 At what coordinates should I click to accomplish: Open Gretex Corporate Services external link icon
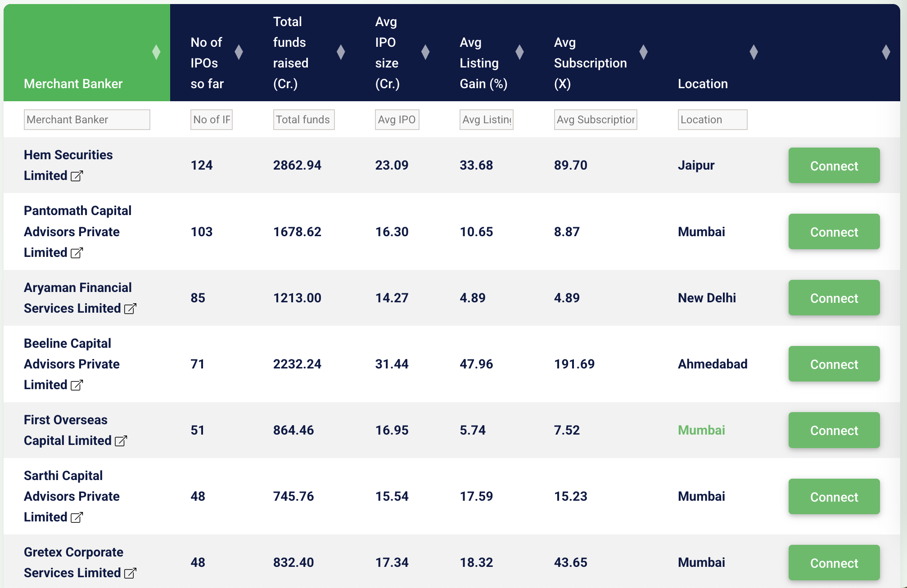coord(130,573)
